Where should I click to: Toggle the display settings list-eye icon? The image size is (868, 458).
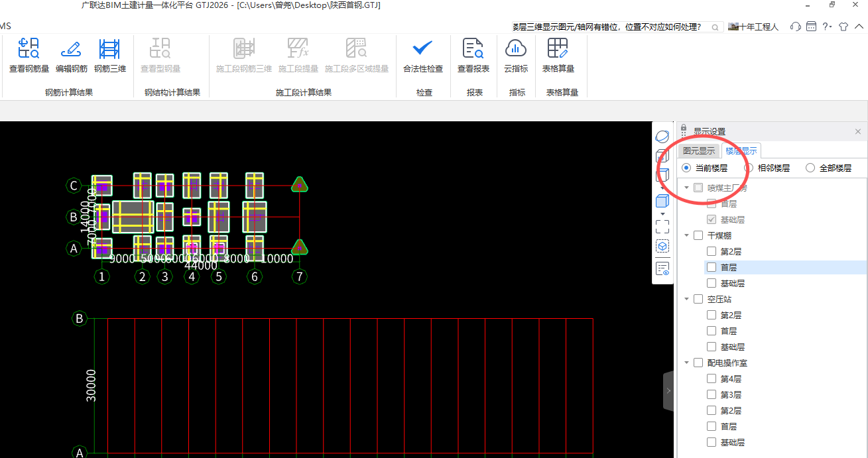point(662,268)
